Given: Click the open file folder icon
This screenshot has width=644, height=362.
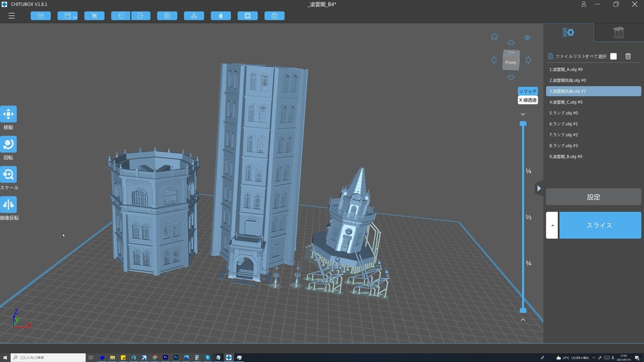Looking at the screenshot, I should click(40, 16).
